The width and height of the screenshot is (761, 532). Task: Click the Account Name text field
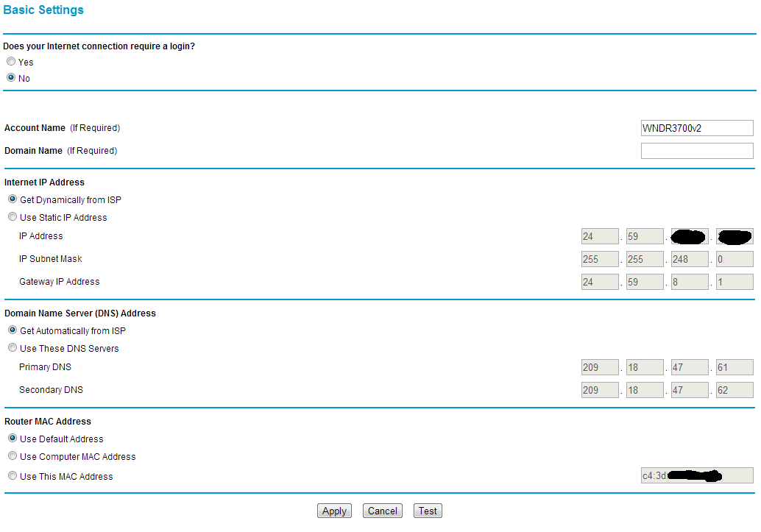[x=696, y=128]
